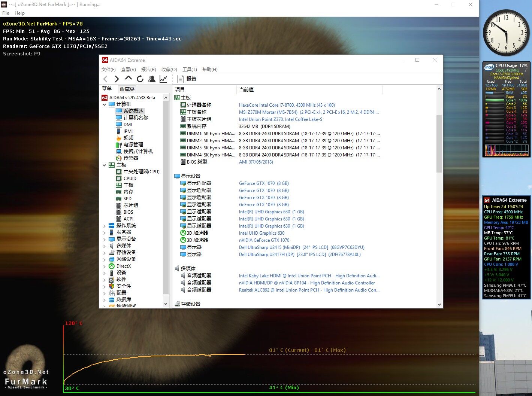Expand the 网络设备 tree node
532x396 pixels.
click(104, 259)
